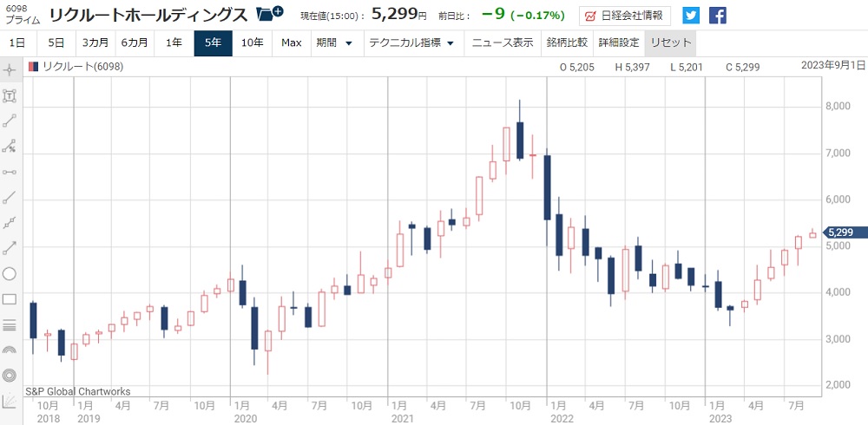This screenshot has height=425, width=868.
Task: Select the plain diagonal line tool
Action: point(10,197)
